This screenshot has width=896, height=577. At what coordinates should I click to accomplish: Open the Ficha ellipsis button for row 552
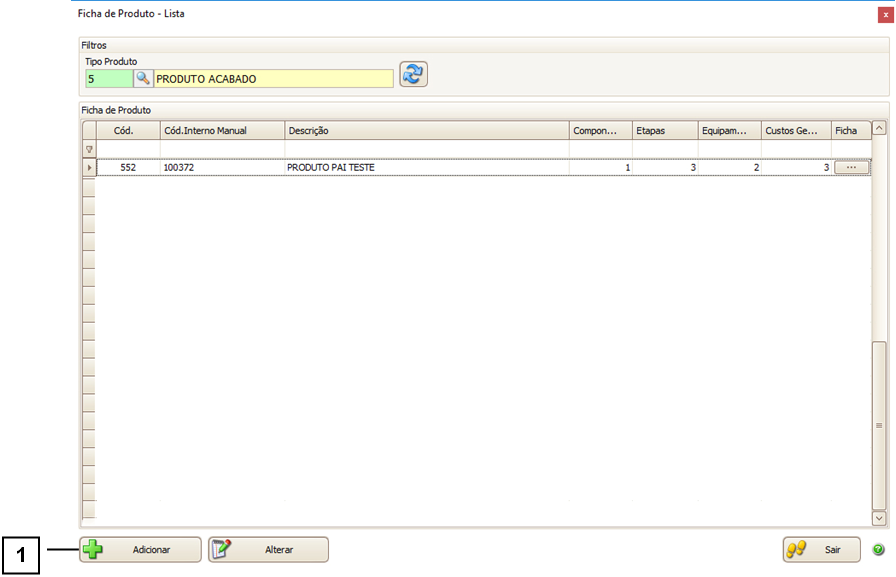(851, 168)
